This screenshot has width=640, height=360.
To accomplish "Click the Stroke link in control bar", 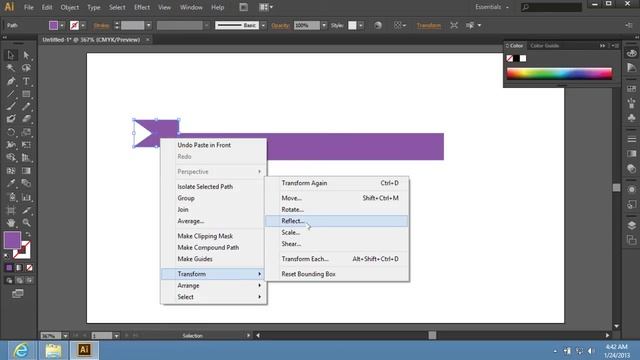I will click(102, 25).
